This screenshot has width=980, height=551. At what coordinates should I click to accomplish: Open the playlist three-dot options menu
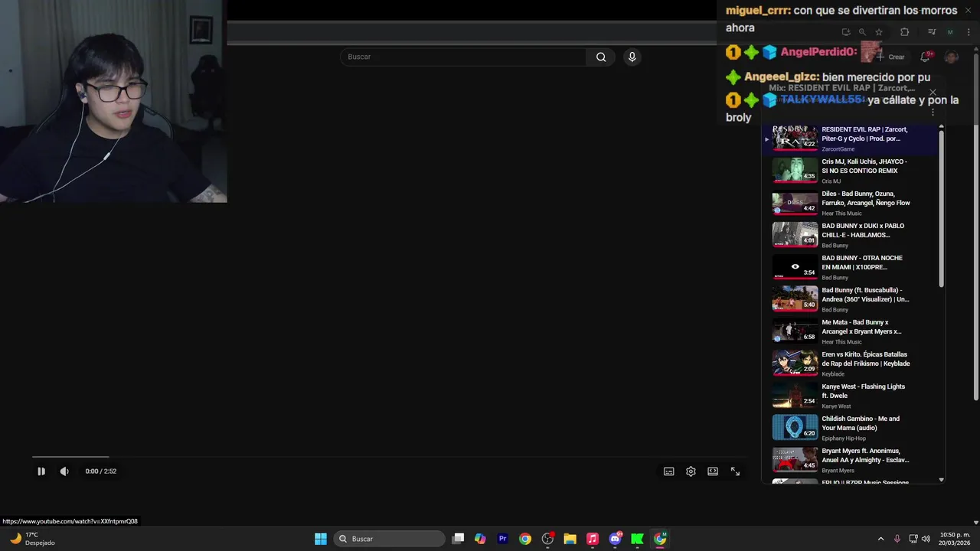[933, 112]
